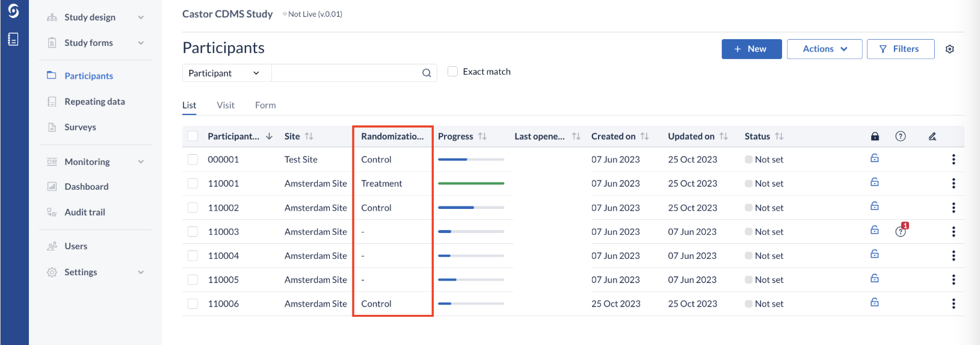Sort by Created on column arrows
980x345 pixels.
pos(645,137)
